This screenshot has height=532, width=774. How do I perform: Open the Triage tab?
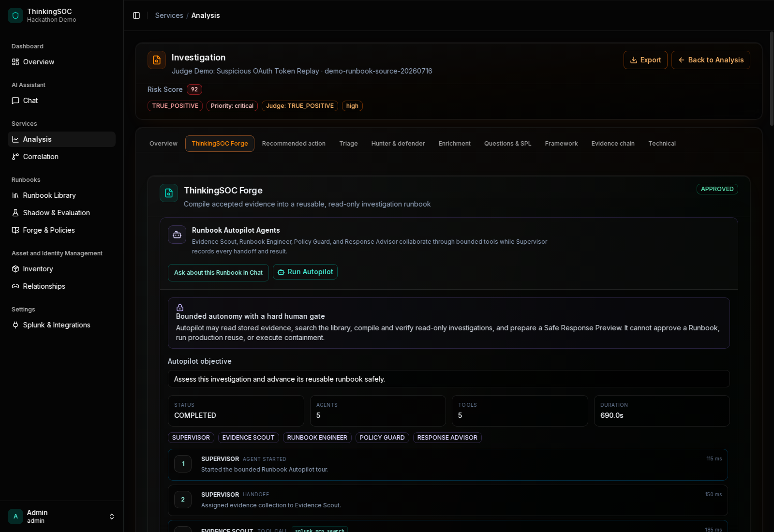click(x=348, y=144)
